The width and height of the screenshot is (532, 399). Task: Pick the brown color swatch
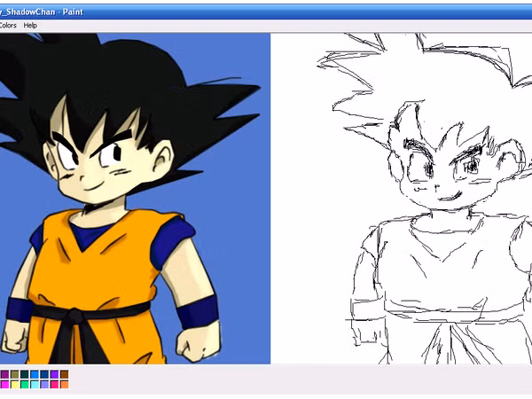point(64,374)
